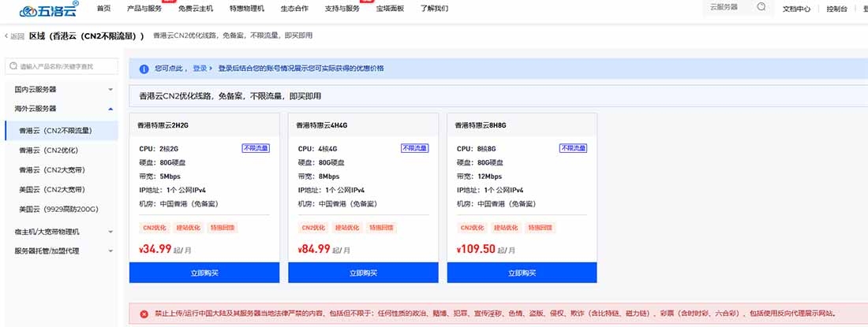Click the search magnifier icon in header
The height and width of the screenshot is (327, 868).
[761, 7]
